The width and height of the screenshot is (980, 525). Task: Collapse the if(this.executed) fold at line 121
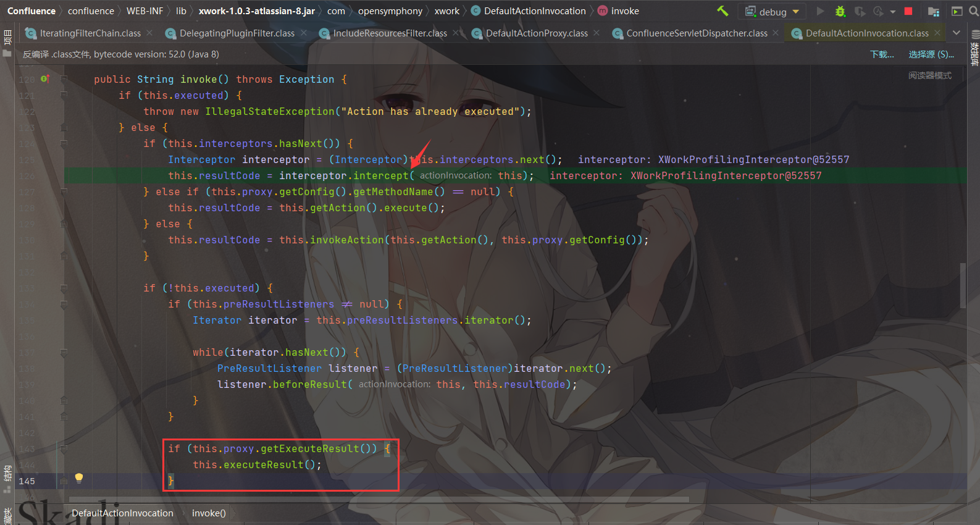point(64,95)
